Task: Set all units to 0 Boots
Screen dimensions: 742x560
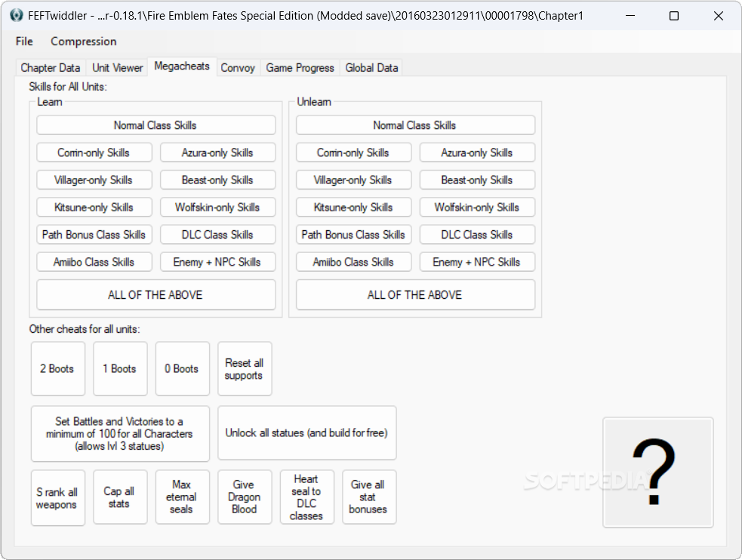Action: tap(182, 369)
